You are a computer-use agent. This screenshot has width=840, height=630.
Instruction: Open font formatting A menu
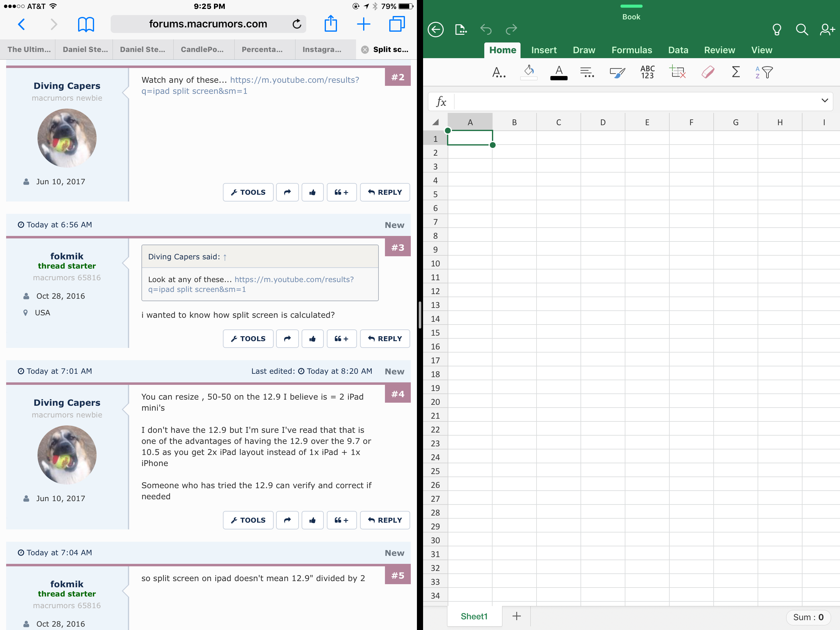click(x=498, y=72)
